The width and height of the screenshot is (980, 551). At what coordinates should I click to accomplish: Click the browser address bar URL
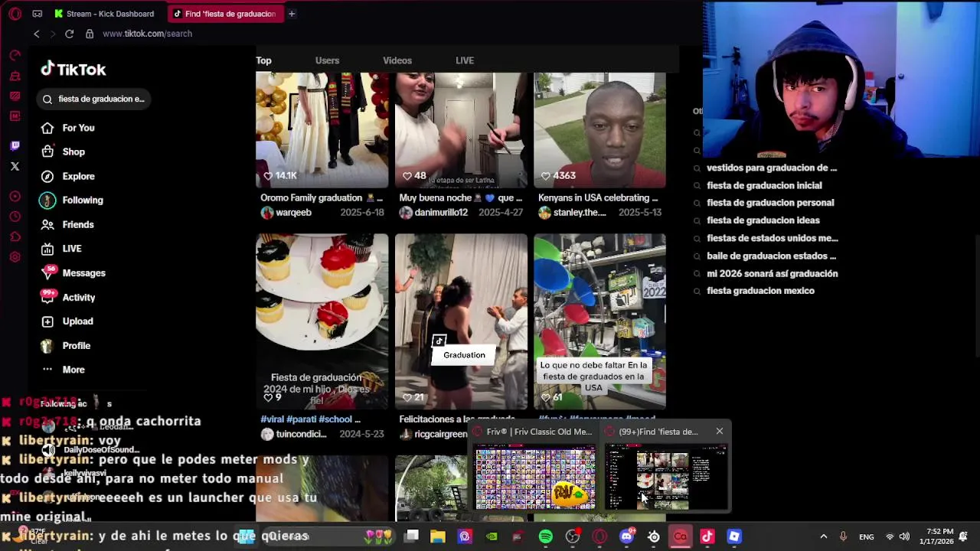[147, 34]
